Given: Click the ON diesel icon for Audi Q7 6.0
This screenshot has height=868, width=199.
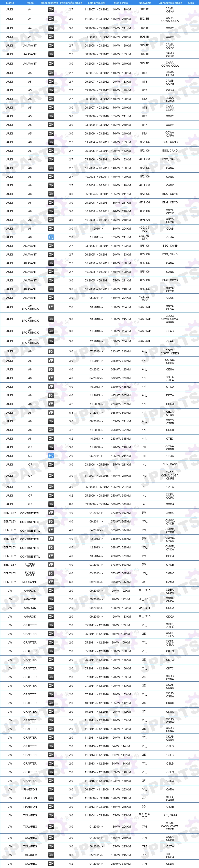Looking at the screenshot, I should click(51, 504).
